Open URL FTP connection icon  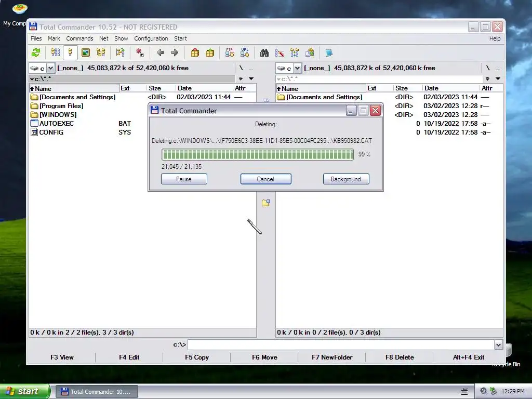pos(245,52)
